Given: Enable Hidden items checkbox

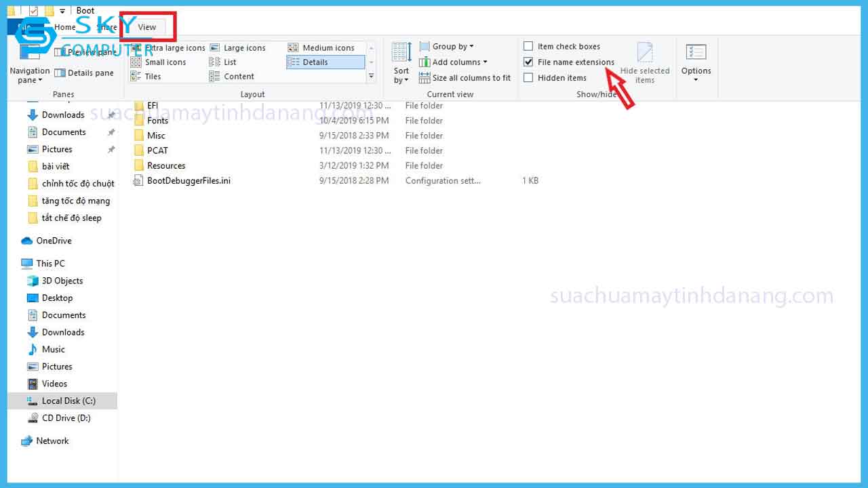Looking at the screenshot, I should tap(528, 78).
